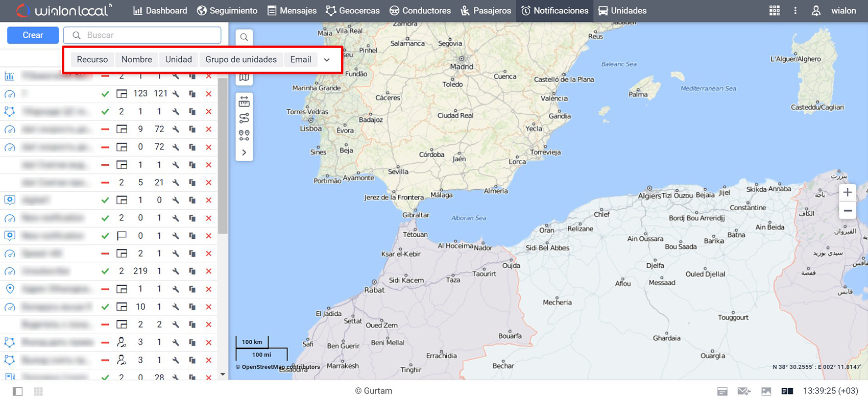Switch to the Geocercas tab

353,11
